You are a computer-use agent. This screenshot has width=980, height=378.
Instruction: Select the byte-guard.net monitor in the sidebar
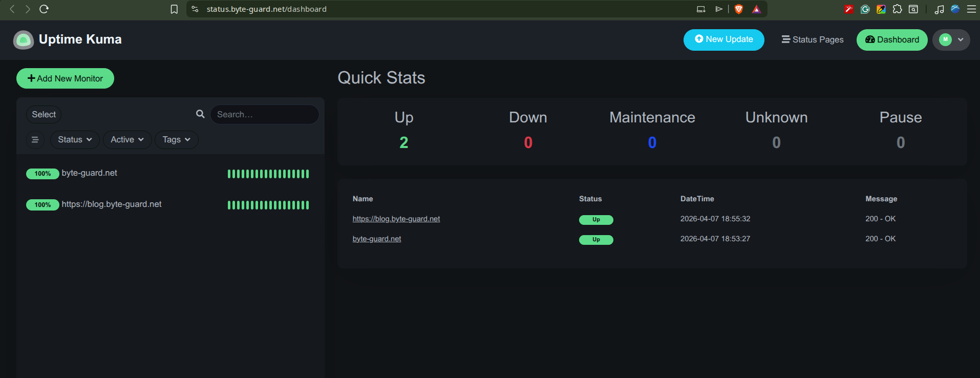pyautogui.click(x=170, y=174)
